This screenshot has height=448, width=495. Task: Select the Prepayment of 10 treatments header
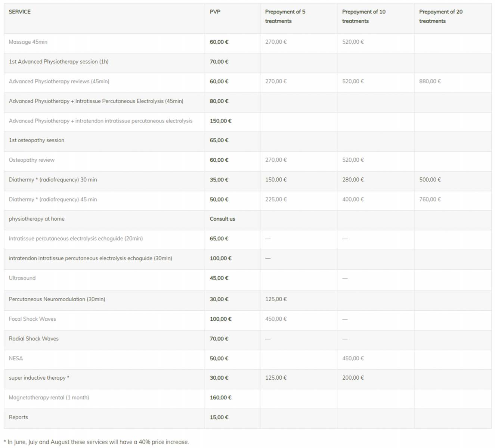[363, 16]
